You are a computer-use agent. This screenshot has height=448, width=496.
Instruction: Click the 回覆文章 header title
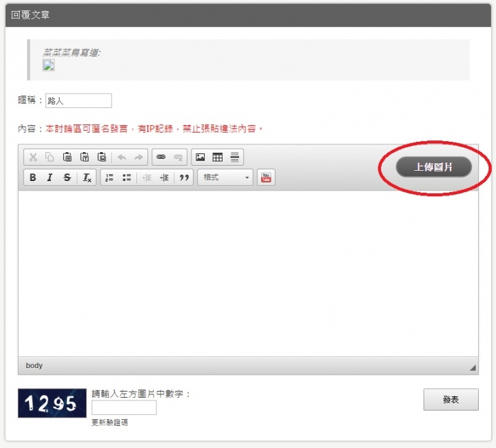click(30, 15)
